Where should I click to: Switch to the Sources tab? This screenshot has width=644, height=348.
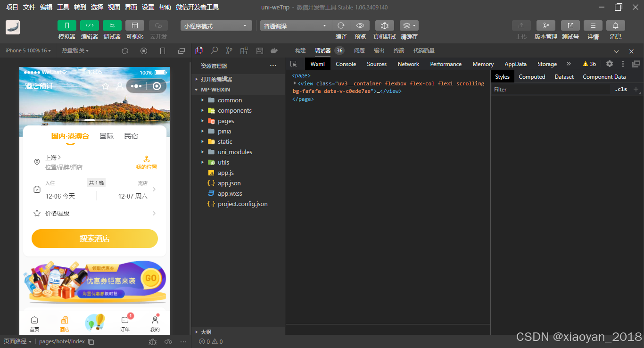click(377, 64)
